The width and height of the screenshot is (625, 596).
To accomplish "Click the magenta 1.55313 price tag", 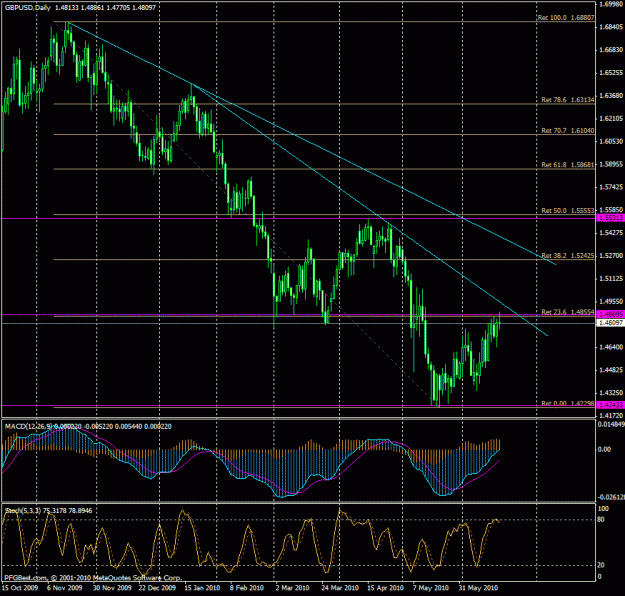I will [611, 218].
